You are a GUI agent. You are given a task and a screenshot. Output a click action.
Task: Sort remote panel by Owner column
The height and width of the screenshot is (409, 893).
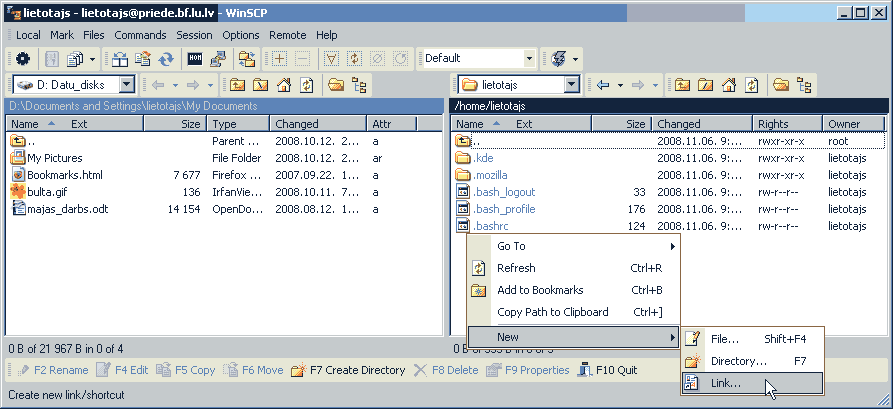[x=853, y=124]
